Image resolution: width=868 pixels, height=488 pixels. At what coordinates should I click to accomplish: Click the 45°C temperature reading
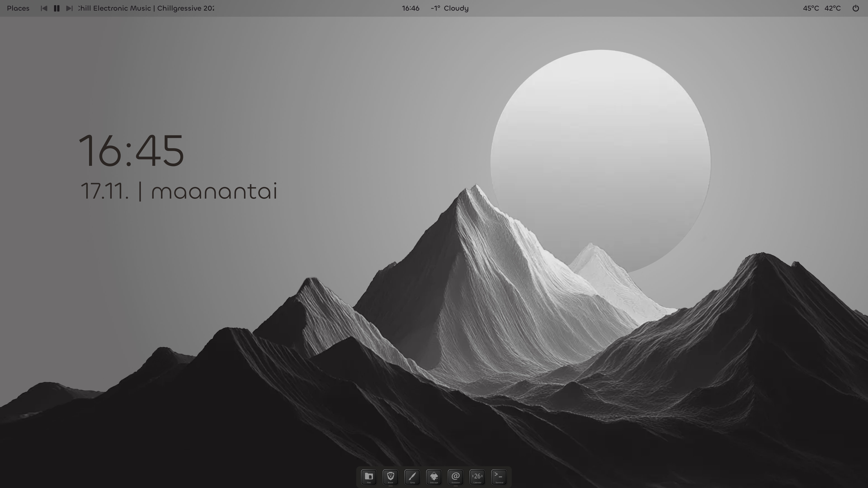(811, 8)
